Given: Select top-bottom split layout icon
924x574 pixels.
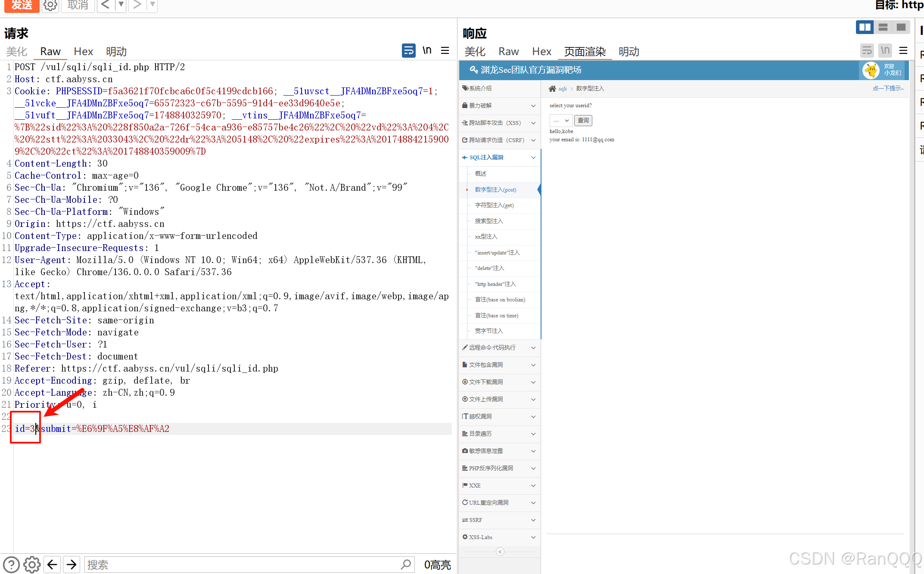Looking at the screenshot, I should [x=883, y=28].
